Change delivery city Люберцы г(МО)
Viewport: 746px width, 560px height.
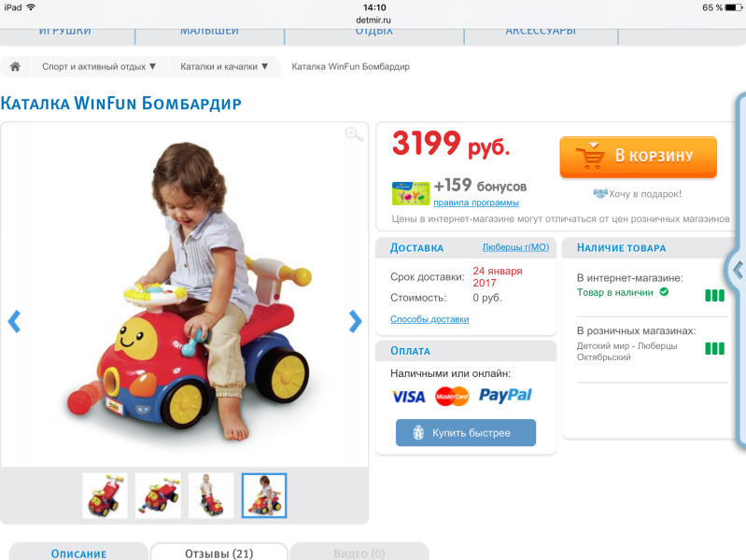pyautogui.click(x=515, y=247)
